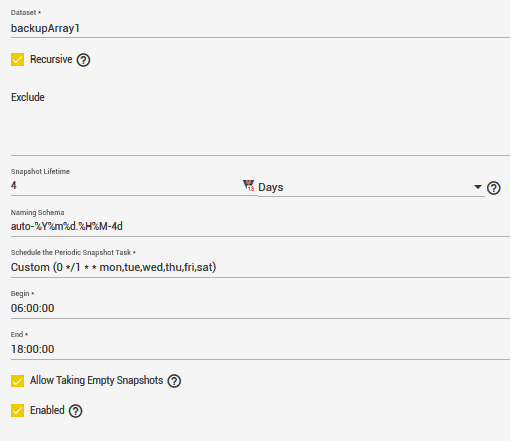The width and height of the screenshot is (510, 441).
Task: Click the Recursive label text
Action: click(51, 59)
